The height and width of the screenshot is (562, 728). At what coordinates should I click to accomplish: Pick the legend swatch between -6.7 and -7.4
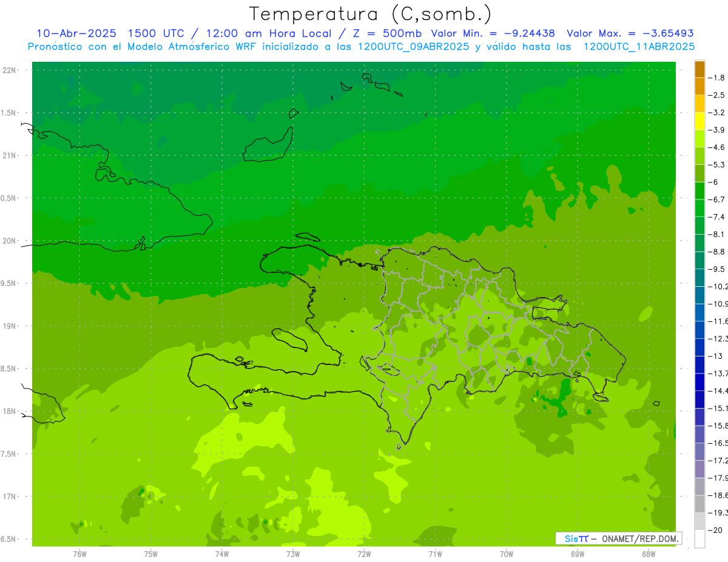tap(699, 208)
